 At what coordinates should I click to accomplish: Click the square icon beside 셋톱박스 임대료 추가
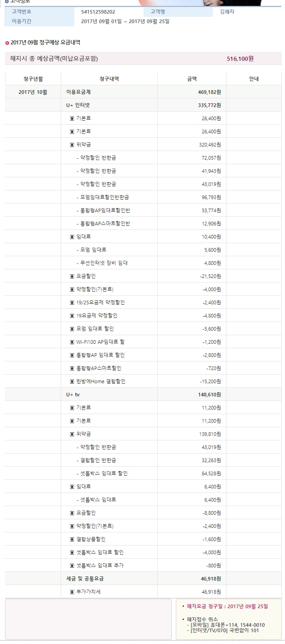tap(72, 566)
